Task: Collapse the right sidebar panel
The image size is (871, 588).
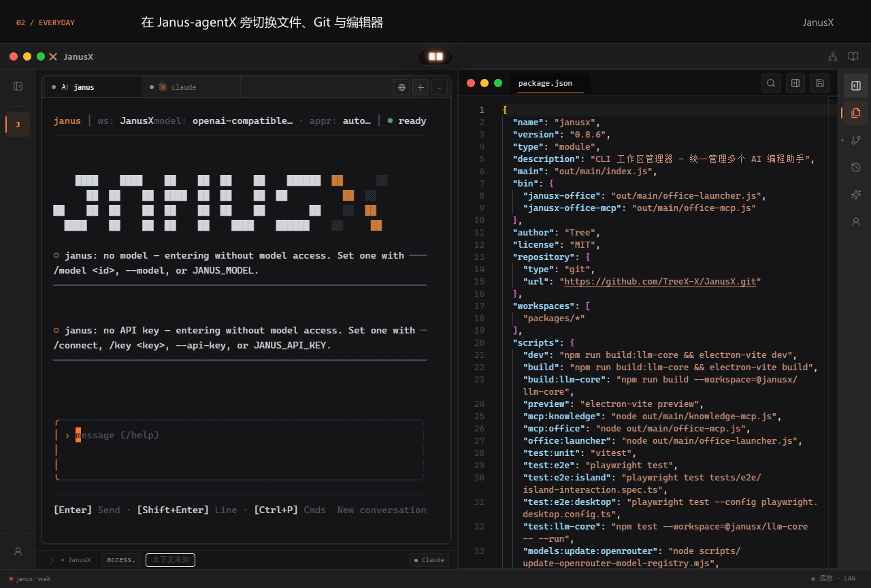Action: tap(856, 86)
